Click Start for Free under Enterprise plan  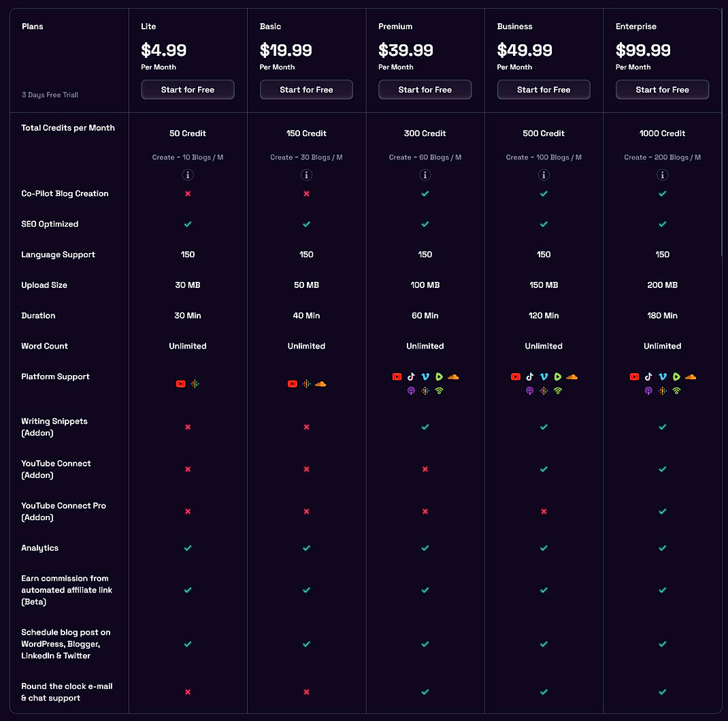click(x=662, y=89)
